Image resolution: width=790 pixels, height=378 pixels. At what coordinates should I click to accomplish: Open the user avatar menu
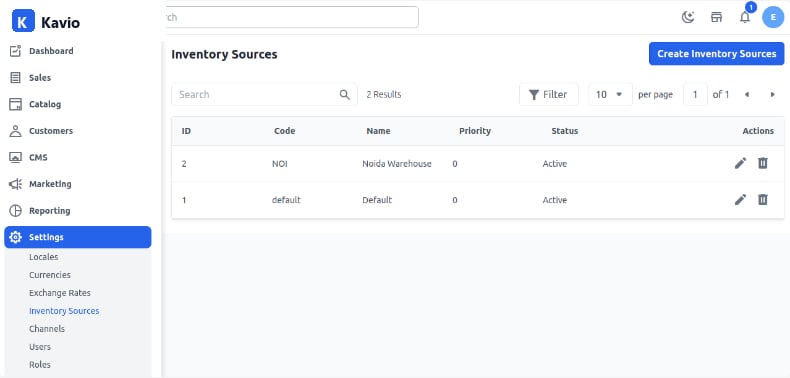point(773,17)
